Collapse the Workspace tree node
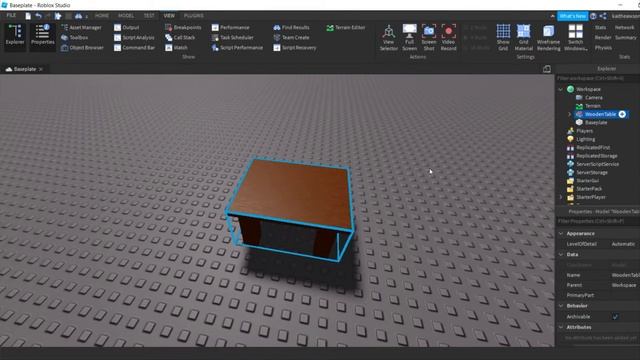Image resolution: width=640 pixels, height=360 pixels. pos(561,89)
